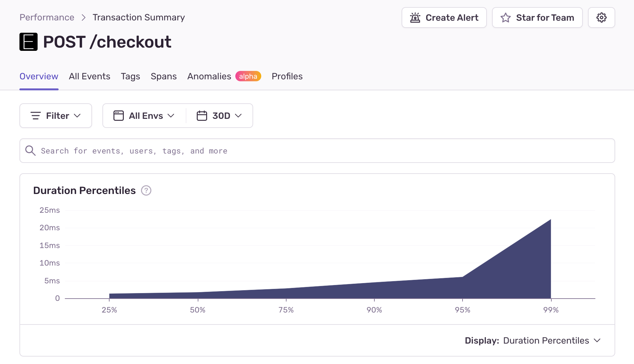Switch to the All Events tab
Screen dimensions: 634x364
89,76
